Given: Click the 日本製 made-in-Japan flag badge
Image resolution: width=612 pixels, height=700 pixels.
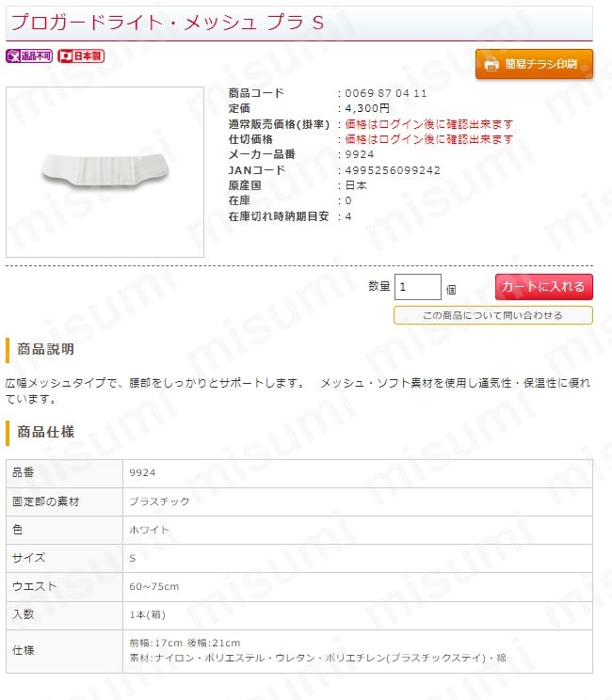Looking at the screenshot, I should (x=81, y=56).
